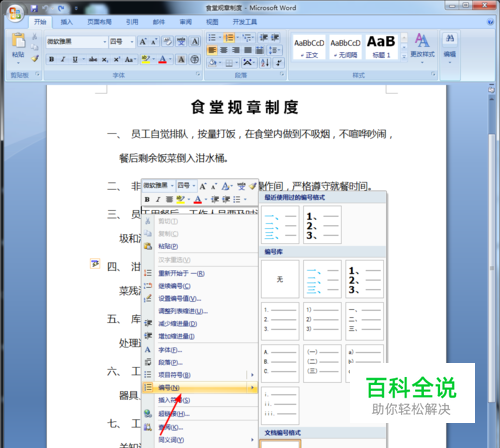The image size is (500, 448).
Task: Toggle Subscript in the ribbon
Action: 105,60
